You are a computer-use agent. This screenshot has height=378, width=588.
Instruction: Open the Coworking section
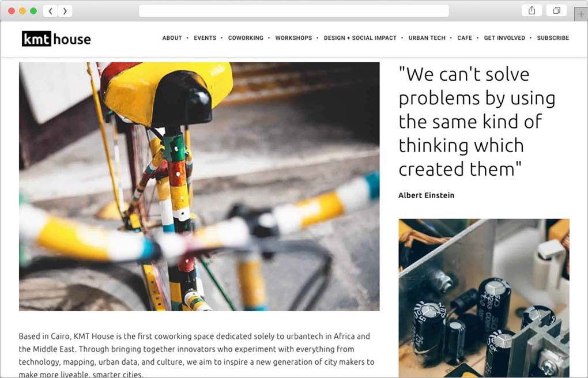pos(246,38)
